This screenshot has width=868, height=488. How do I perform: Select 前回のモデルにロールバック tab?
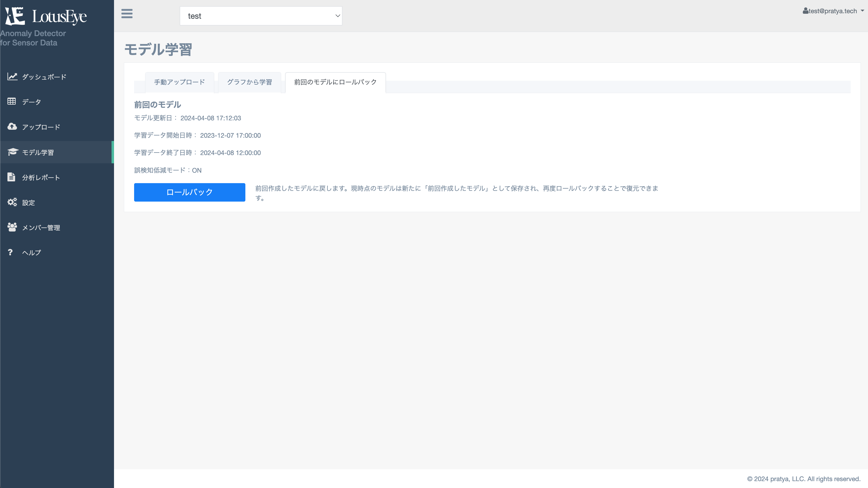point(335,82)
